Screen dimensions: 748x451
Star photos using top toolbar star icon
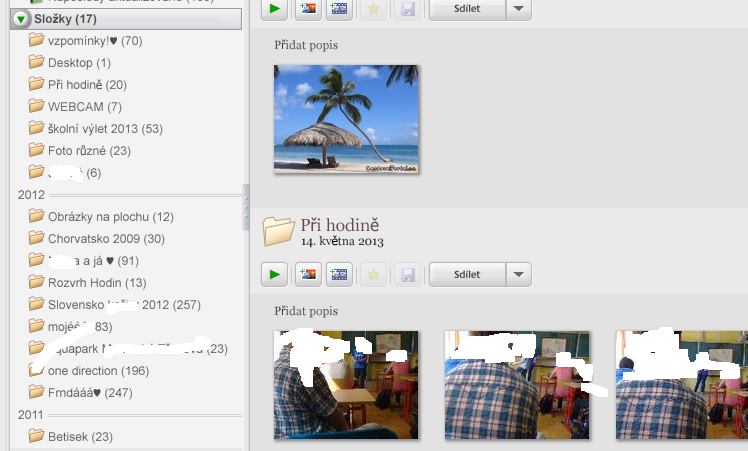tap(374, 9)
